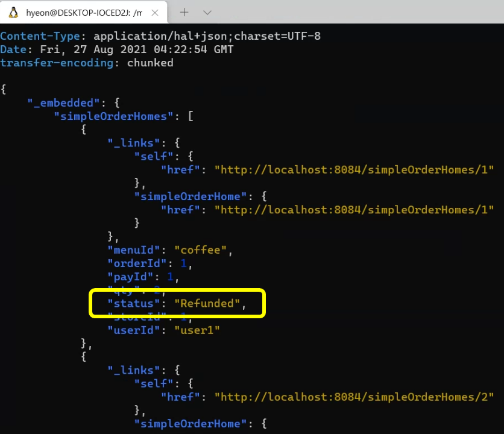Open the profile dropdown chevron
Viewport: 504px width, 434px height.
(x=207, y=13)
